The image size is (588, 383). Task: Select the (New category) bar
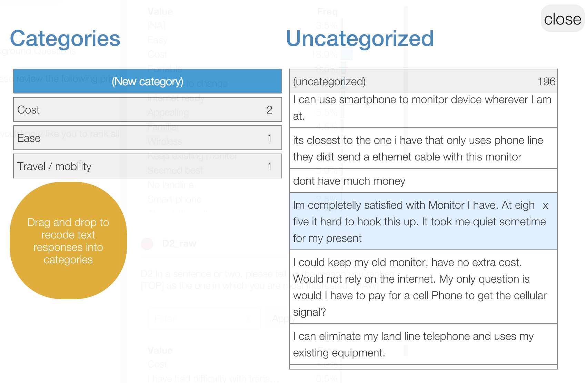pyautogui.click(x=148, y=81)
